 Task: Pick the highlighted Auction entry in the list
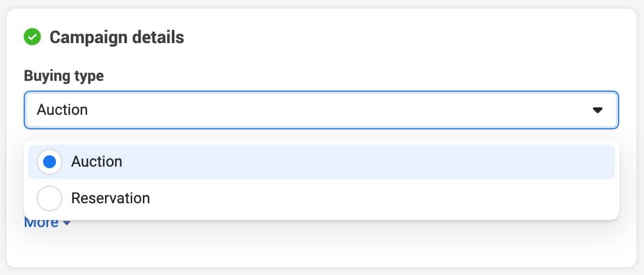pos(321,162)
